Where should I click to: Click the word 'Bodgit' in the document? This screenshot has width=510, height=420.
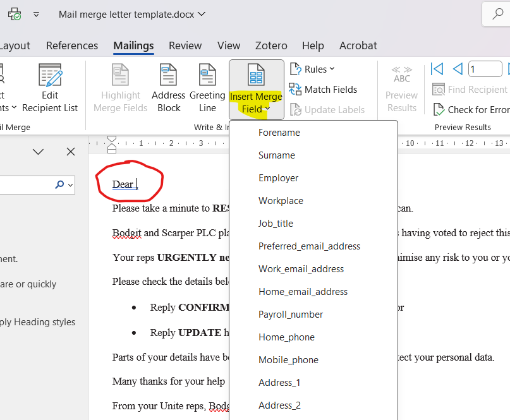point(127,233)
